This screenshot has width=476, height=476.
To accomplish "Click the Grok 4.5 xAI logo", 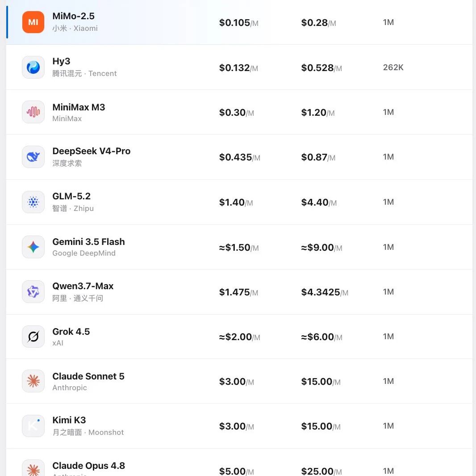I will 33,337.
